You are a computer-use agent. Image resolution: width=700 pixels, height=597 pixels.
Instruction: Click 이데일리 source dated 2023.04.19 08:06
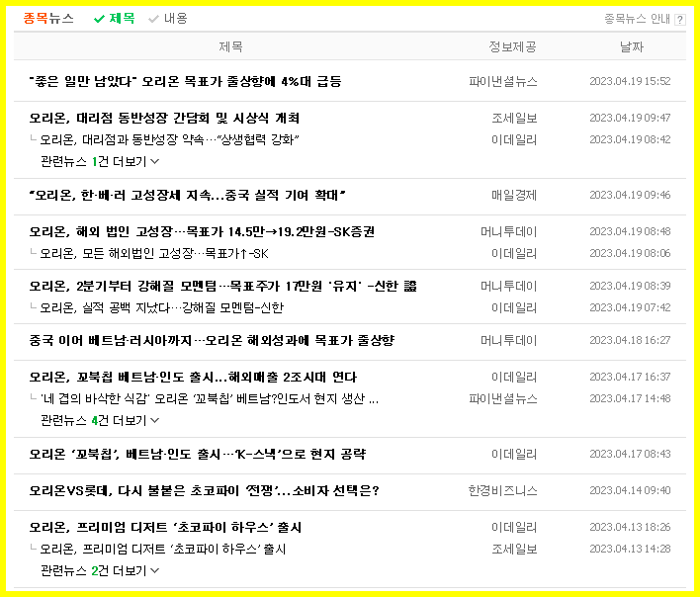coord(514,254)
